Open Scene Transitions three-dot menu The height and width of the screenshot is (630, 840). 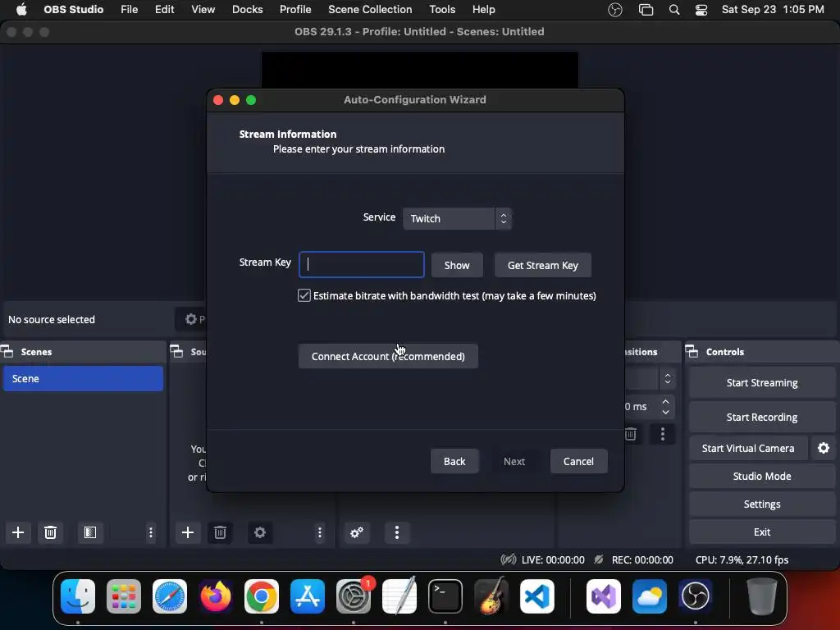coord(663,434)
